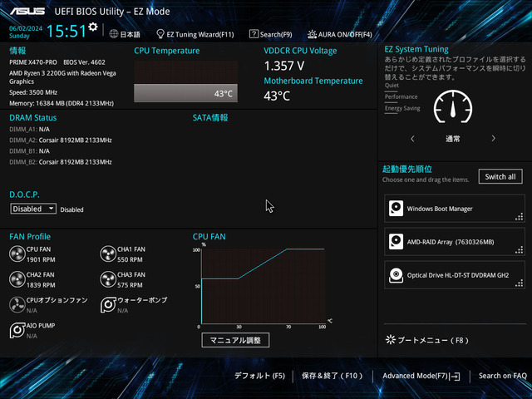Viewport: 532px width, 399px height.
Task: Launch EZ Tuning Wizard(F11)
Action: tap(195, 34)
